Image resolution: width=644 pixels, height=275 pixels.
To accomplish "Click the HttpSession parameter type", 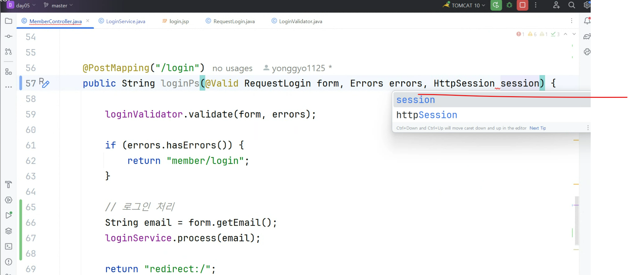I will point(464,83).
